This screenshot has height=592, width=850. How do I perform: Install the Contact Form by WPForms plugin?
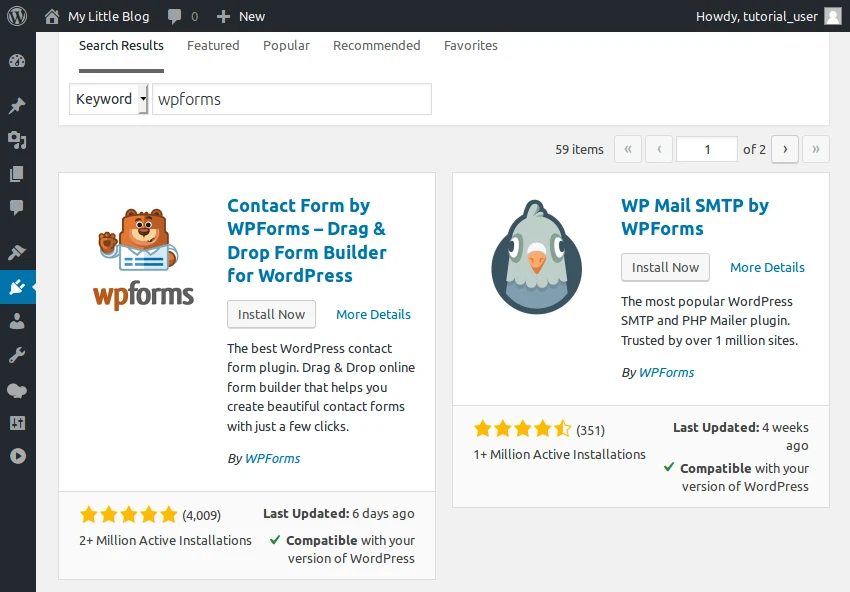point(271,314)
